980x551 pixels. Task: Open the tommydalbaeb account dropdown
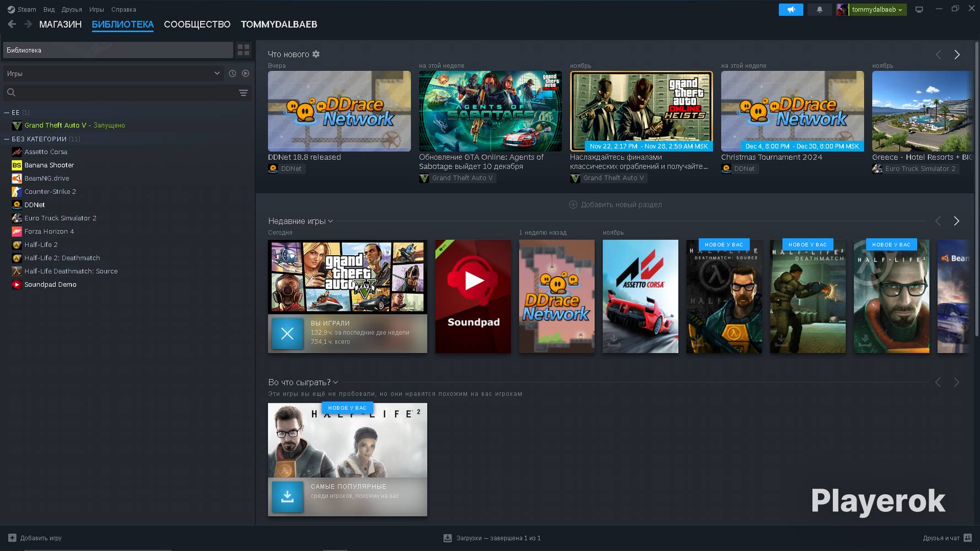tap(877, 9)
